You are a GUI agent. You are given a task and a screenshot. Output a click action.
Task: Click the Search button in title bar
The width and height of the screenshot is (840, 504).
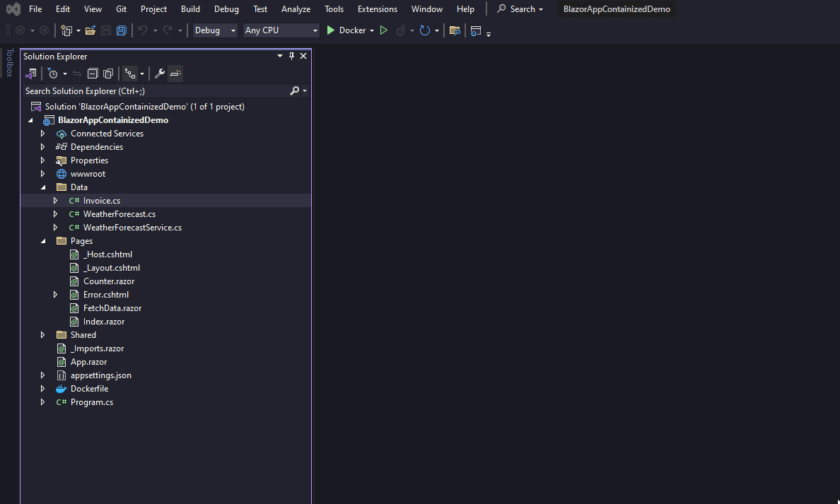point(520,9)
